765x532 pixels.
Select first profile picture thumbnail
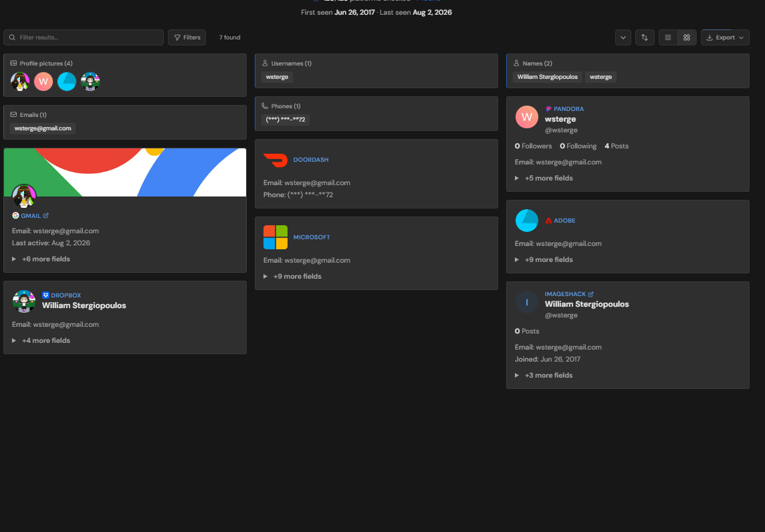20,82
